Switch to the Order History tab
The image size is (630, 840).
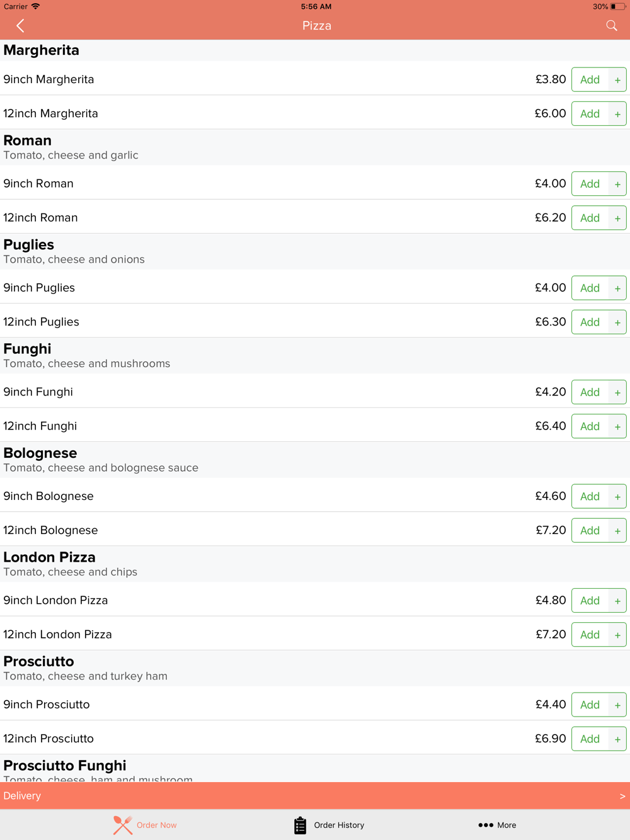tap(329, 825)
